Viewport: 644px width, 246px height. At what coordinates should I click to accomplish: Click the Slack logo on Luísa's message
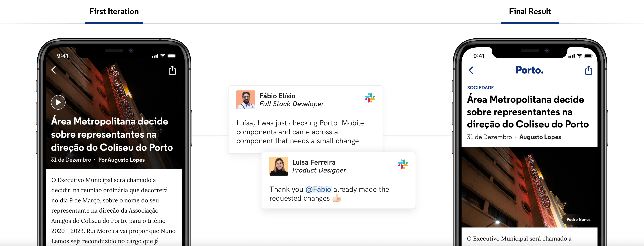(x=403, y=164)
